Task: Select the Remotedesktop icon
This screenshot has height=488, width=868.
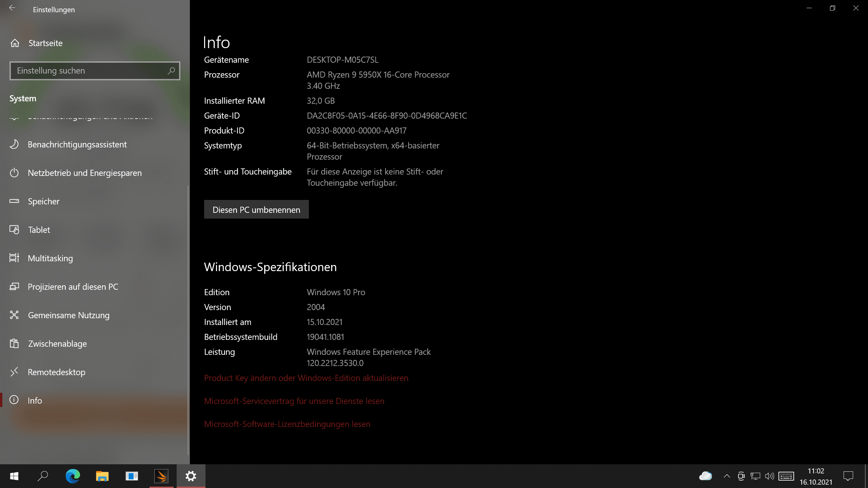Action: (14, 372)
